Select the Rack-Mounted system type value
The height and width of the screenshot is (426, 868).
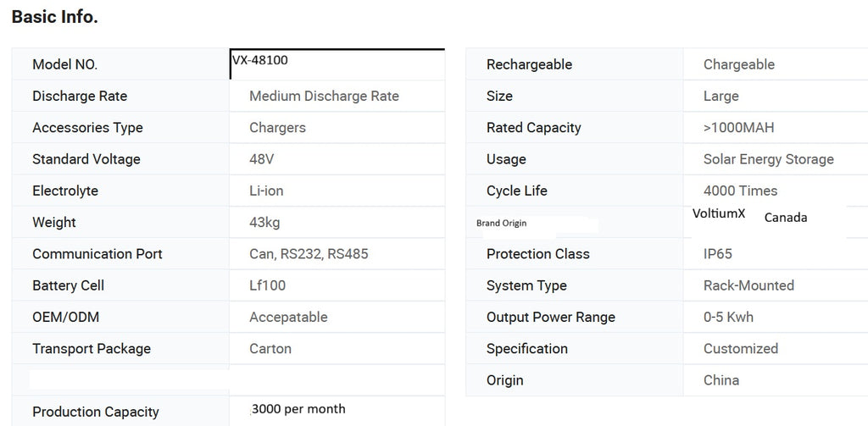748,285
